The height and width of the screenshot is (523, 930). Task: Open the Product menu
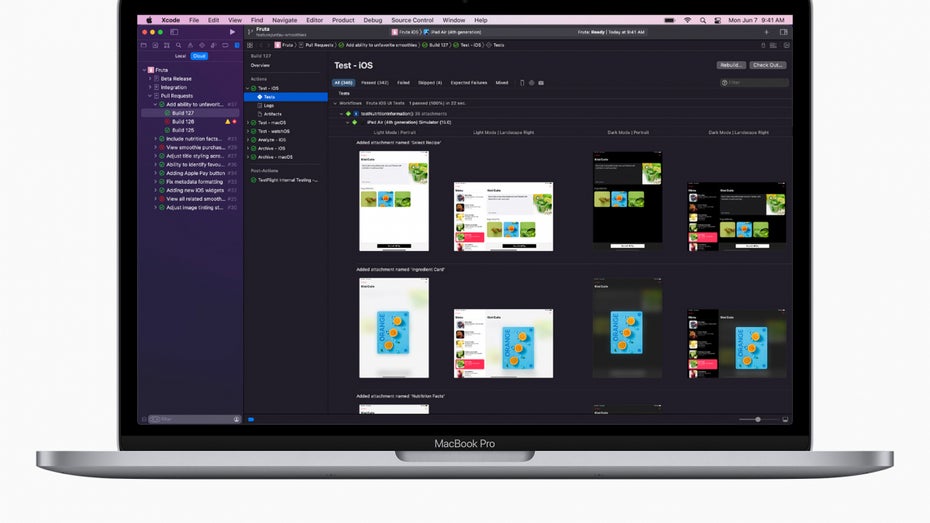click(343, 20)
